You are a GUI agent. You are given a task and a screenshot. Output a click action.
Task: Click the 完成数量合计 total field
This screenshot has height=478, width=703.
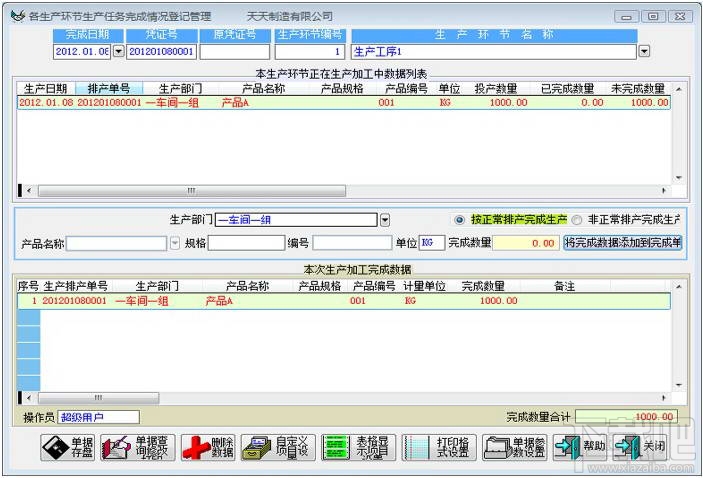pyautogui.click(x=626, y=417)
